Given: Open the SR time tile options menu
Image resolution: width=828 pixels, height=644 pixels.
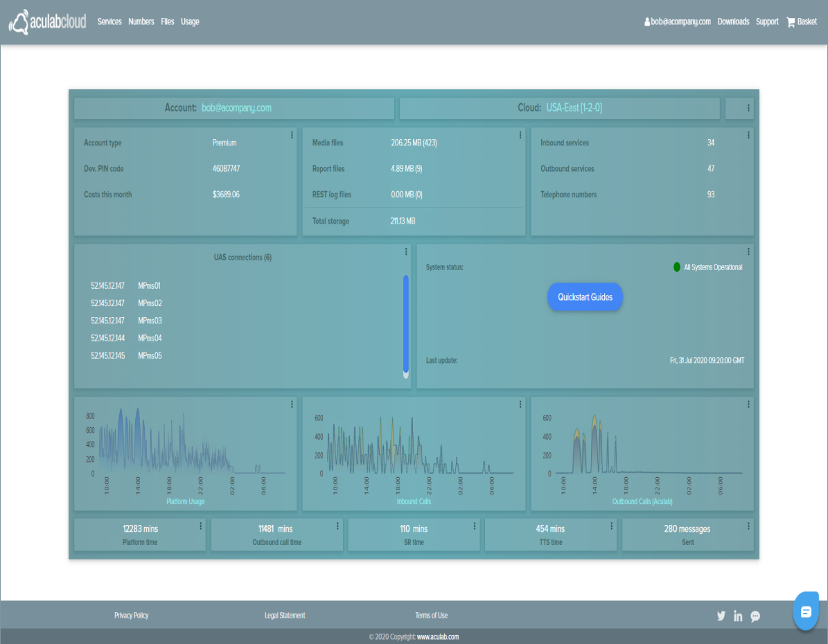Looking at the screenshot, I should 474,526.
